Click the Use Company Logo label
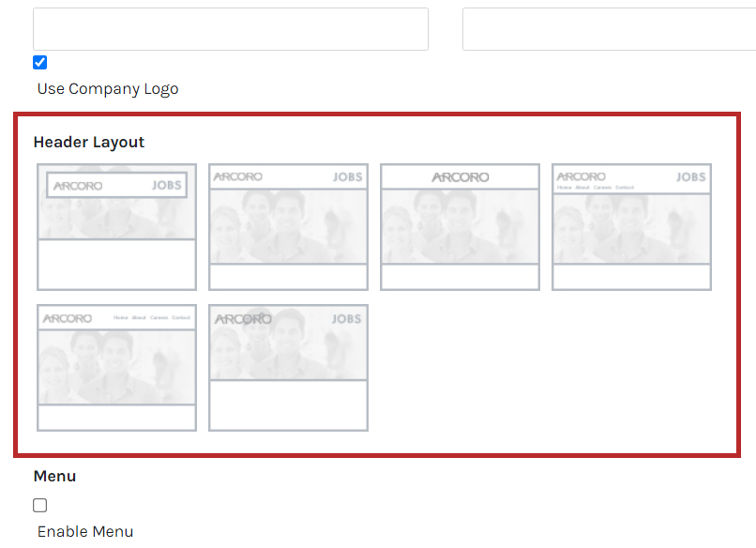 pos(108,89)
